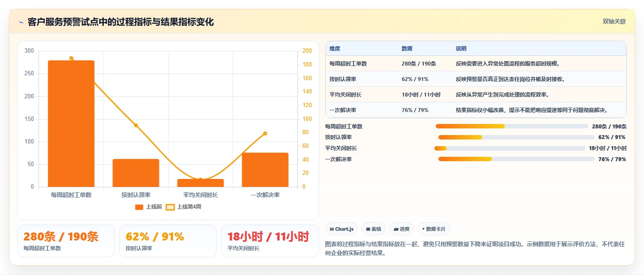This screenshot has height=275, width=644.
Task: Click the line data point above 按时认领率
Action: pyautogui.click(x=136, y=125)
